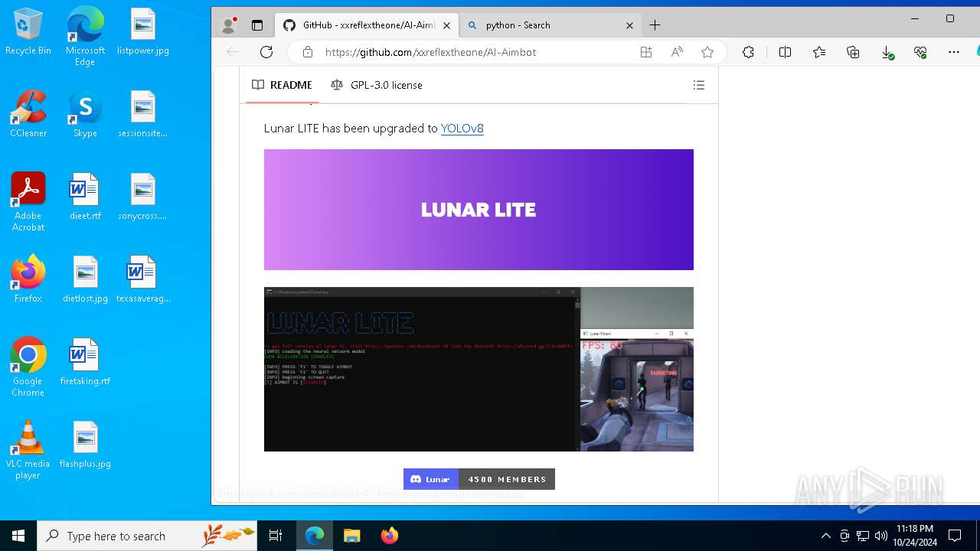Click the Firefox taskbar icon
This screenshot has height=551, width=980.
[390, 536]
